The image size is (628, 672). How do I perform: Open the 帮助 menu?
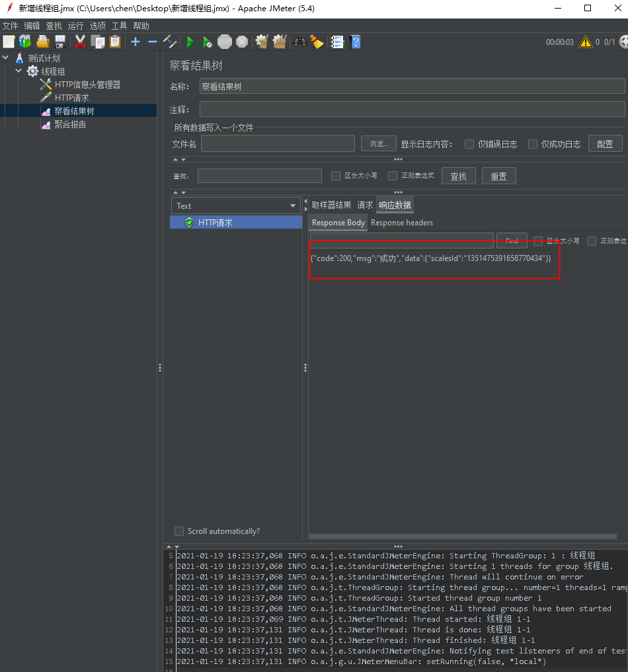click(141, 26)
